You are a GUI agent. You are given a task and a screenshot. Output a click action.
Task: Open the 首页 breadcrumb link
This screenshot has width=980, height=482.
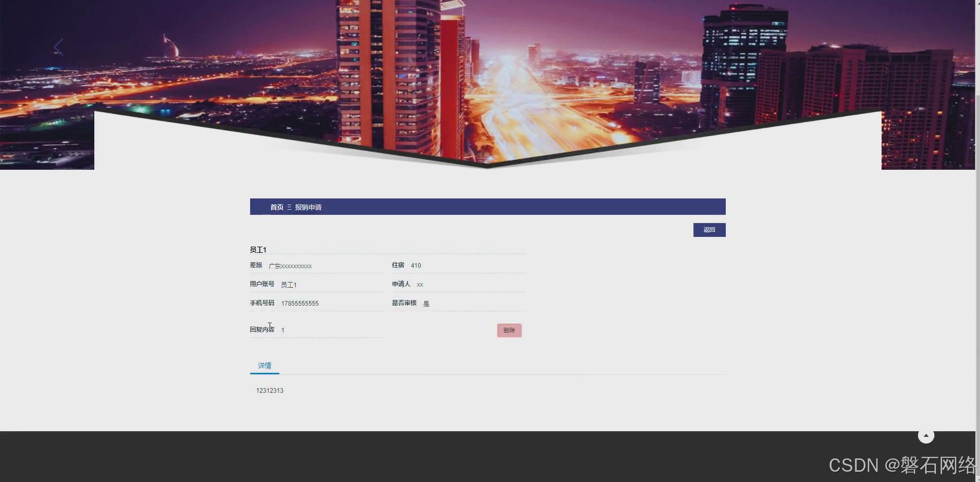coord(277,207)
